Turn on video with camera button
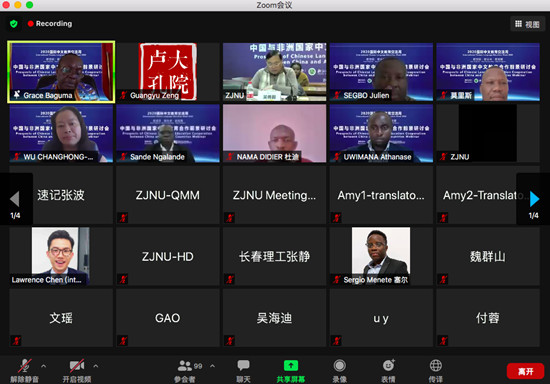This screenshot has height=384, width=550. [x=77, y=366]
